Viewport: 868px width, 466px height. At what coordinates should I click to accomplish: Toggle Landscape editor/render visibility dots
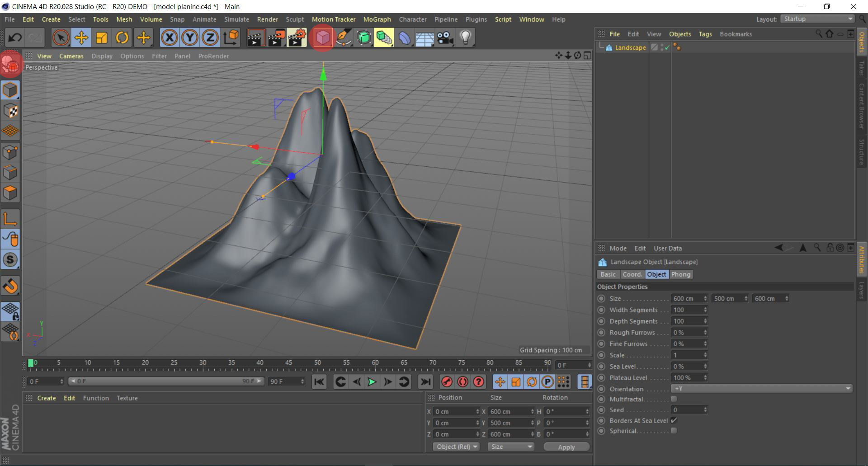coord(662,47)
